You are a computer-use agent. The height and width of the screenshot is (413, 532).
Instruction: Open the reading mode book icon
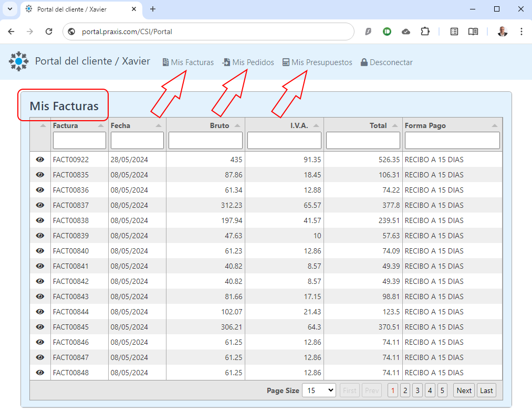click(473, 31)
